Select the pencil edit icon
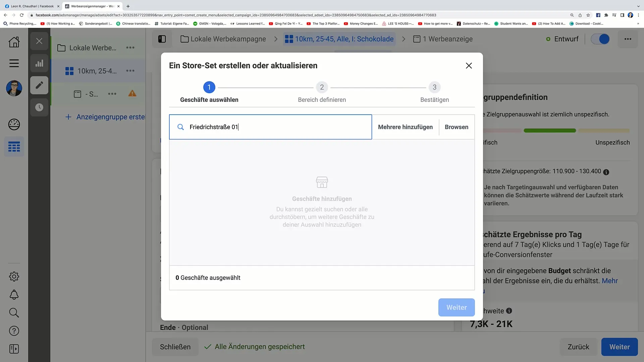 (39, 85)
